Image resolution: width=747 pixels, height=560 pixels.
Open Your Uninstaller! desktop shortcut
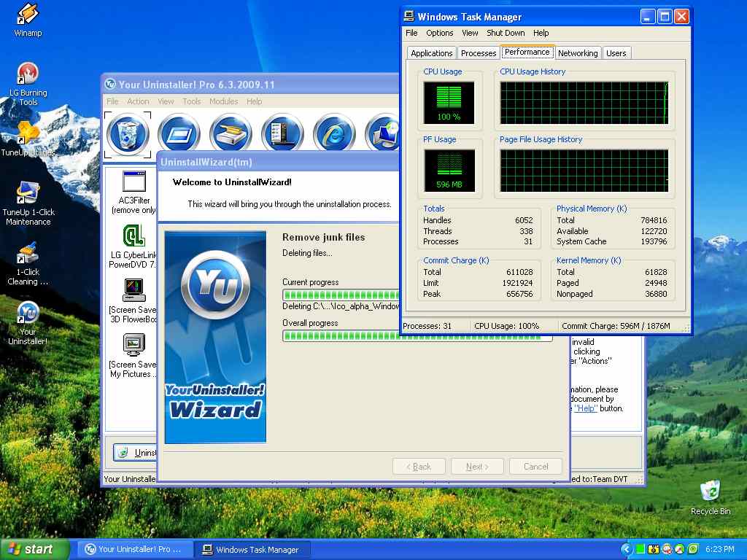point(28,323)
